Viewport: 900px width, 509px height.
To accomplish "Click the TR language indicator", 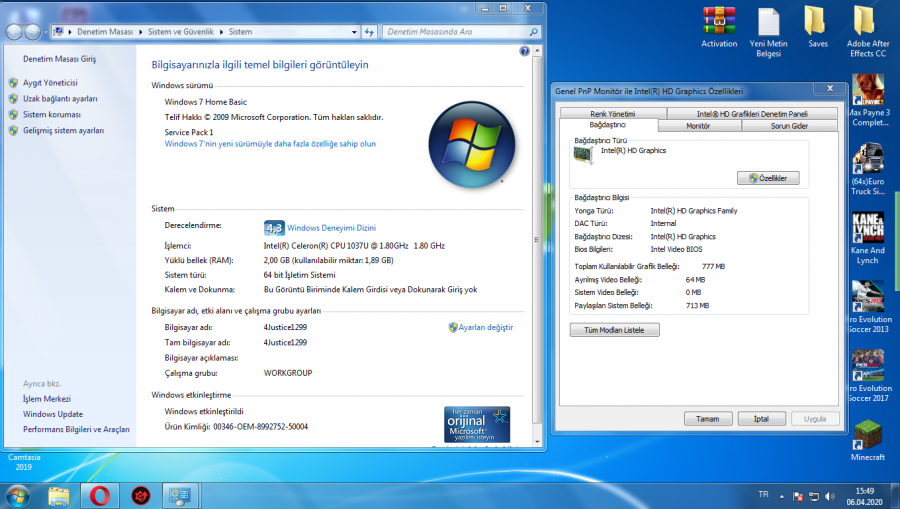I will (x=763, y=494).
